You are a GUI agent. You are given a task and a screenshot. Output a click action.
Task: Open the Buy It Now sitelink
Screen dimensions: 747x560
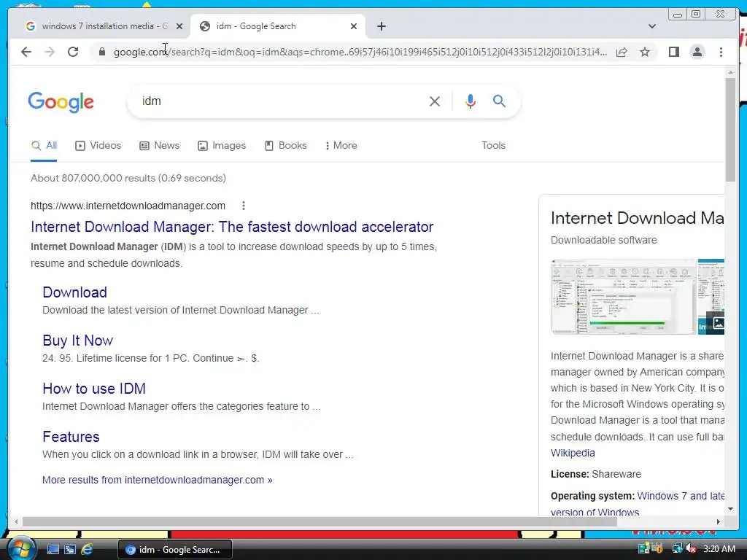[77, 341]
